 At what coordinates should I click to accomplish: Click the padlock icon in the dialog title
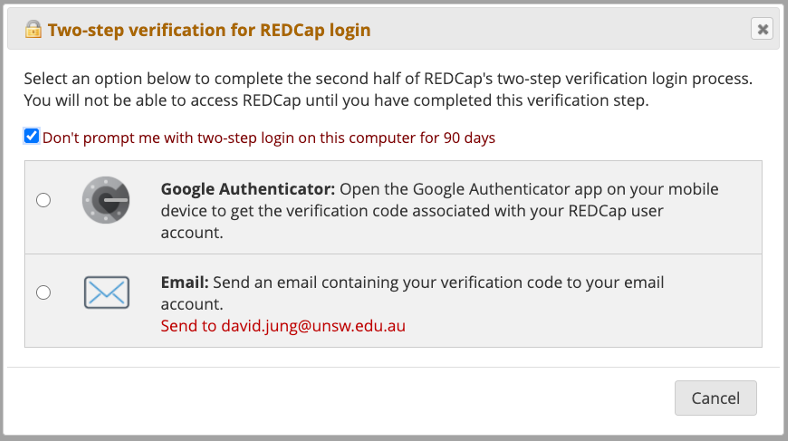point(33,30)
